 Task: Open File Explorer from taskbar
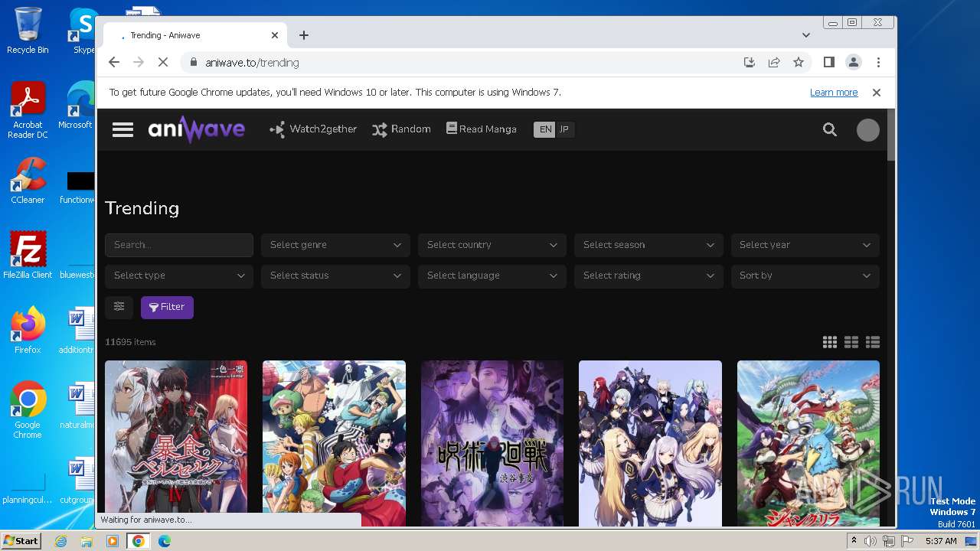point(87,541)
